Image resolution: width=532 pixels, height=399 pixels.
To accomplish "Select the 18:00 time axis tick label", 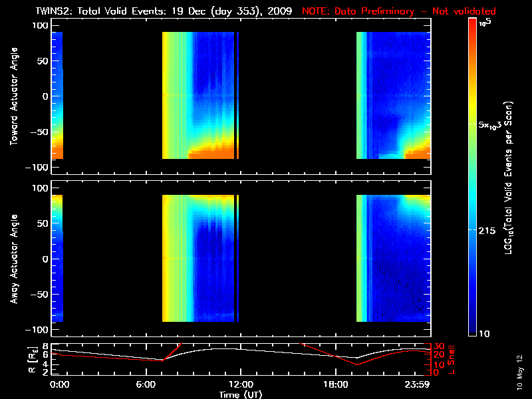I will (x=336, y=384).
